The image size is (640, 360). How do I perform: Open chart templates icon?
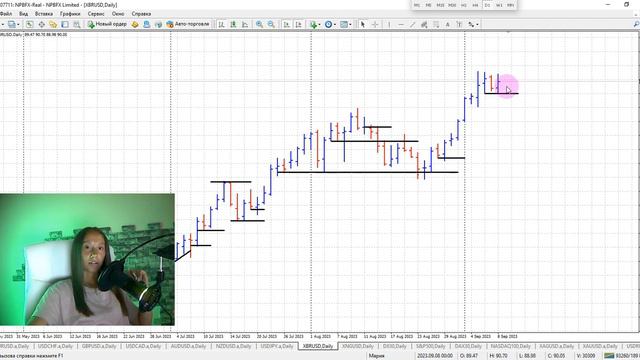[344, 24]
